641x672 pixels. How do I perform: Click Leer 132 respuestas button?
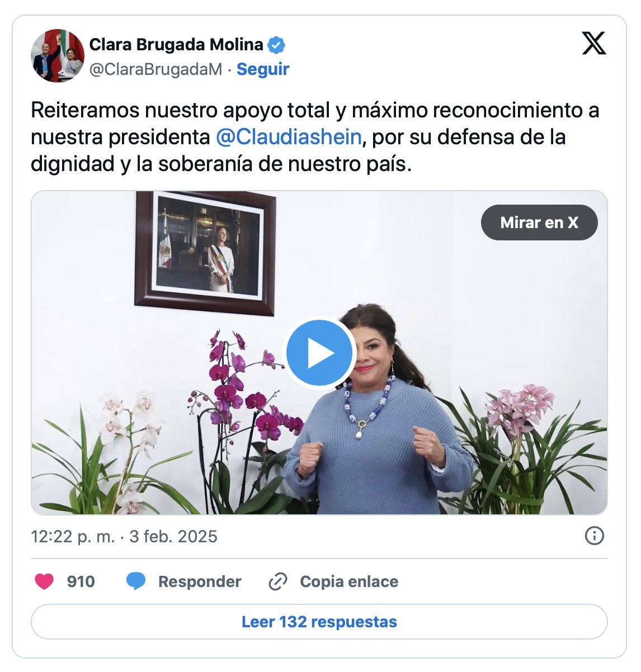319,622
